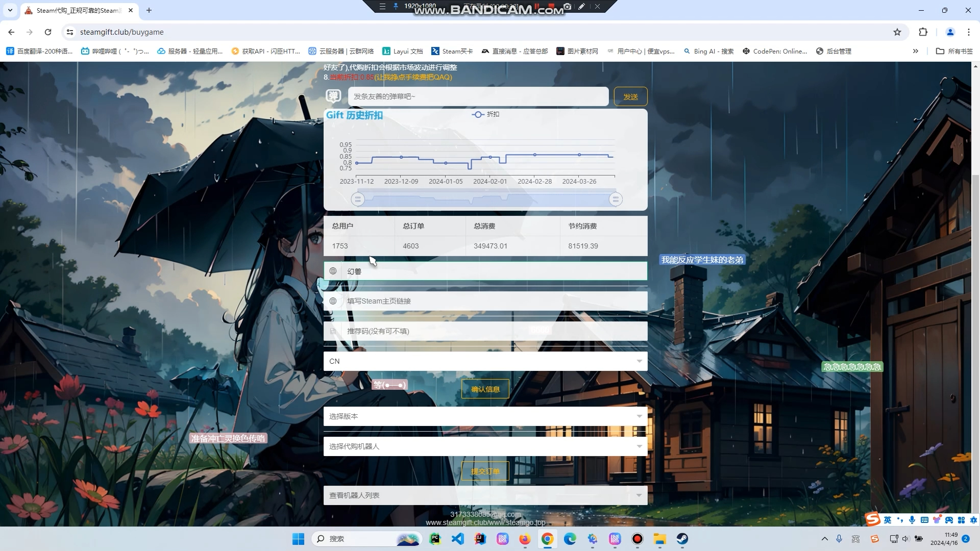The image size is (980, 551).
Task: Click the referral code 推荐码 field
Action: [485, 331]
